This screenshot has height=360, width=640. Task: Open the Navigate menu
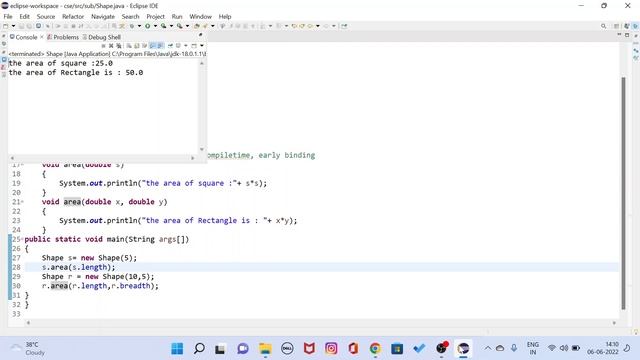[x=103, y=16]
